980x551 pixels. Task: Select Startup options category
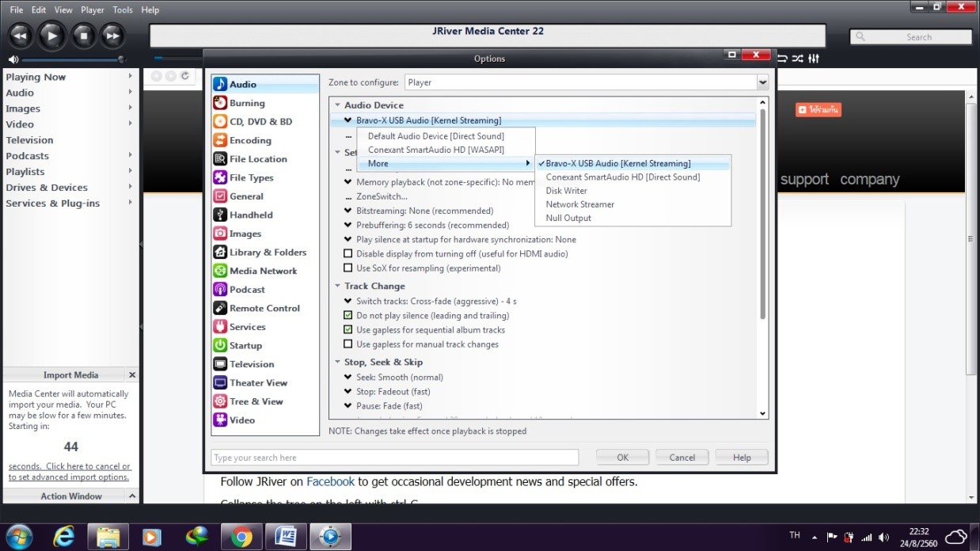tap(265, 345)
